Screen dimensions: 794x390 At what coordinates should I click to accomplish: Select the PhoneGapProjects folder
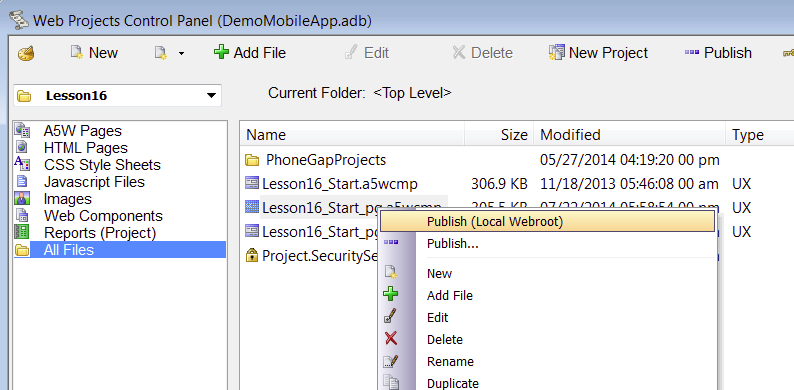tap(326, 160)
